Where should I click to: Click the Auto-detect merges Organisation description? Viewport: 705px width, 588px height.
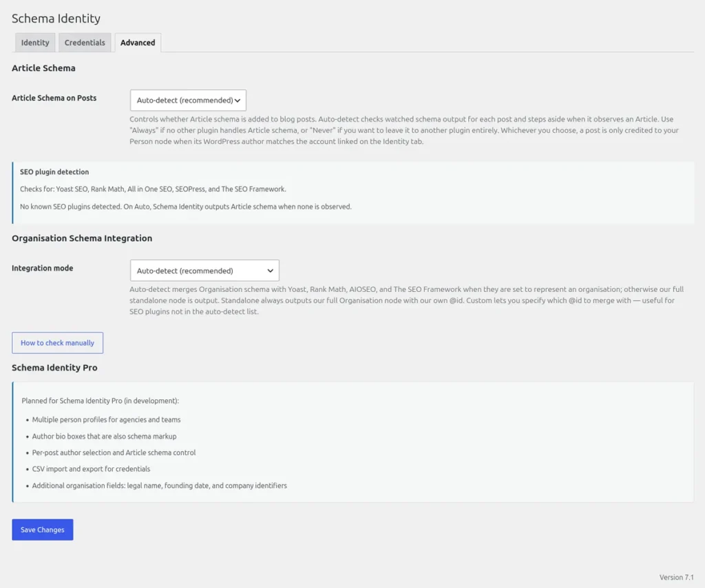tap(406, 300)
